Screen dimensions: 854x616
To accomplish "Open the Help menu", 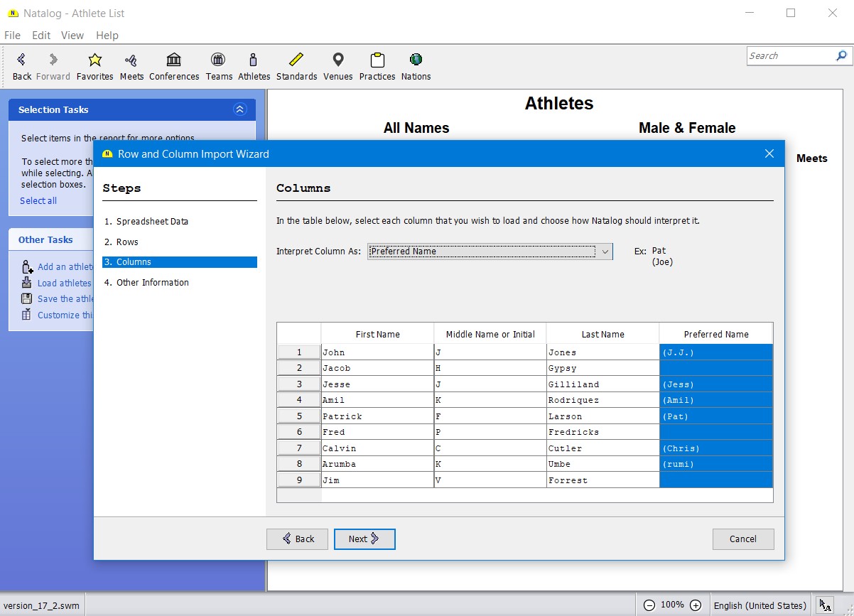I will tap(107, 36).
